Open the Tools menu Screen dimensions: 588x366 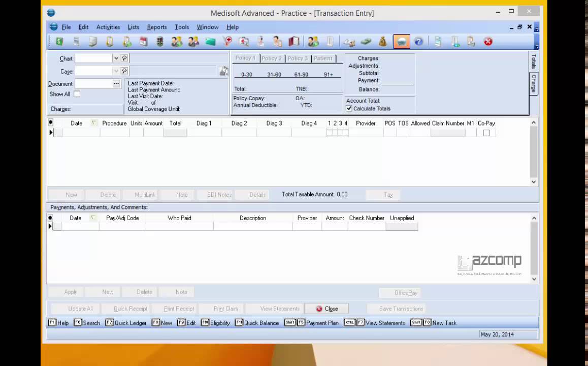pos(181,27)
